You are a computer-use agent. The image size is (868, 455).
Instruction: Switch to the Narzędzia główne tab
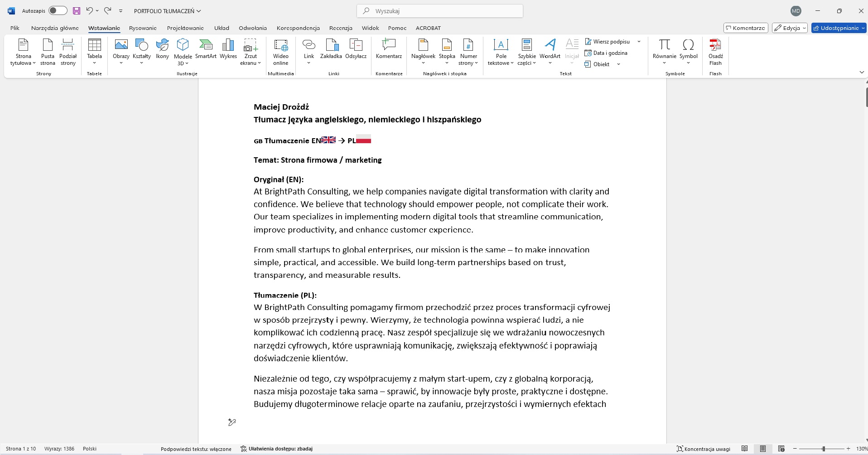pos(55,28)
